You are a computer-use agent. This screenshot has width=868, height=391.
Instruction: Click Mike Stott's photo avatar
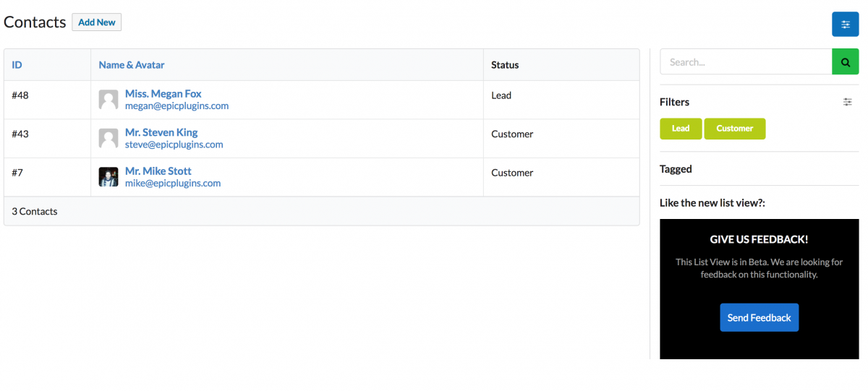pyautogui.click(x=109, y=177)
